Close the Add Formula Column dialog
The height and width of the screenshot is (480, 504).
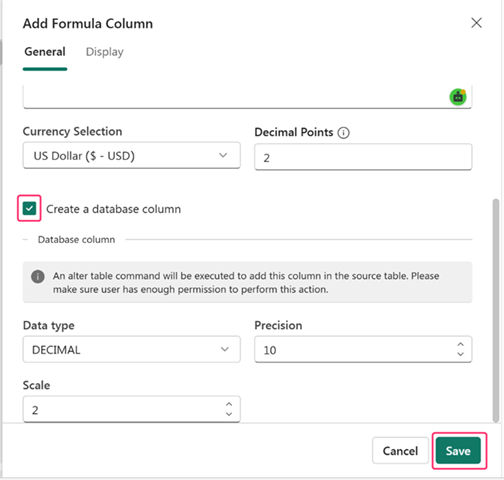tap(476, 23)
